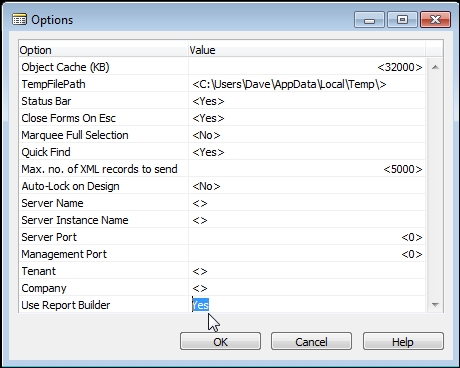Viewport: 460px width, 368px height.
Task: Select the Auto-Lock on Design label
Action: coord(70,186)
